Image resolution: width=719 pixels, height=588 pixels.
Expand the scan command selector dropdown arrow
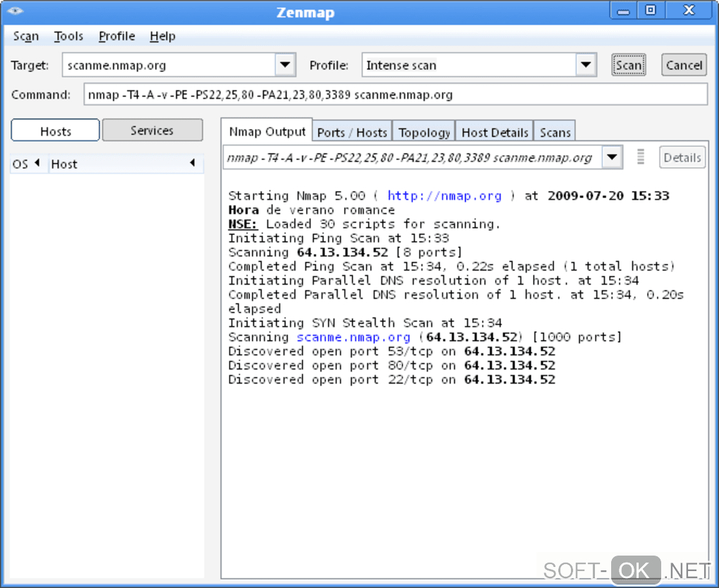612,157
